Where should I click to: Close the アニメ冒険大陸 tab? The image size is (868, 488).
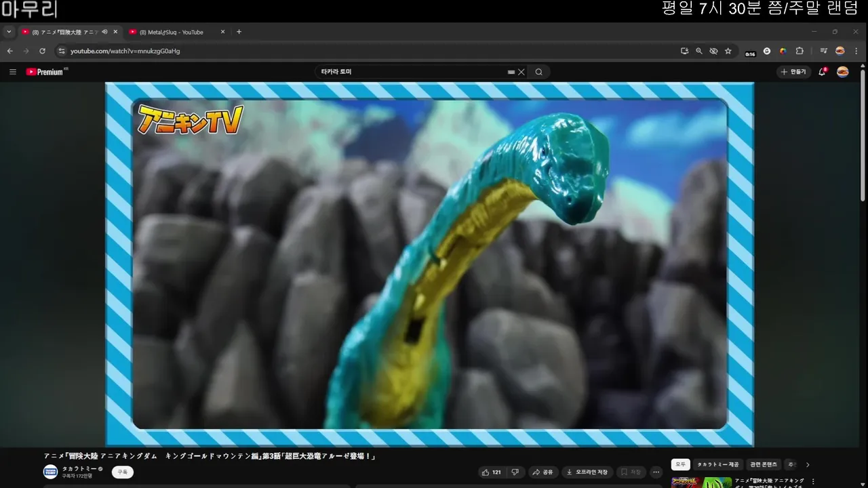click(115, 32)
